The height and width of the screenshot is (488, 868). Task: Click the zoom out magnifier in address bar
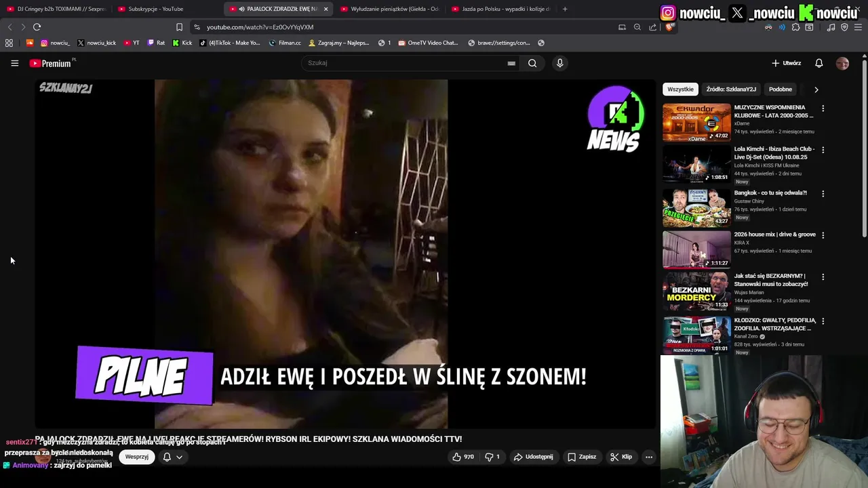637,27
